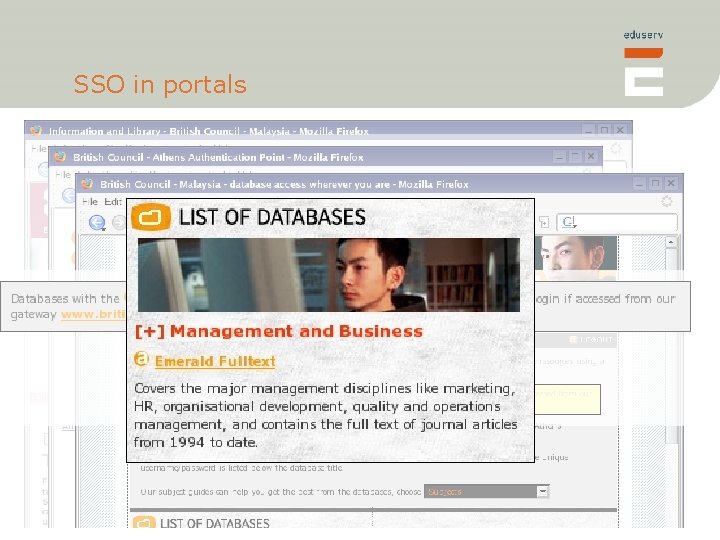
Task: Click the scroll up arrow in the front window
Action: [671, 242]
